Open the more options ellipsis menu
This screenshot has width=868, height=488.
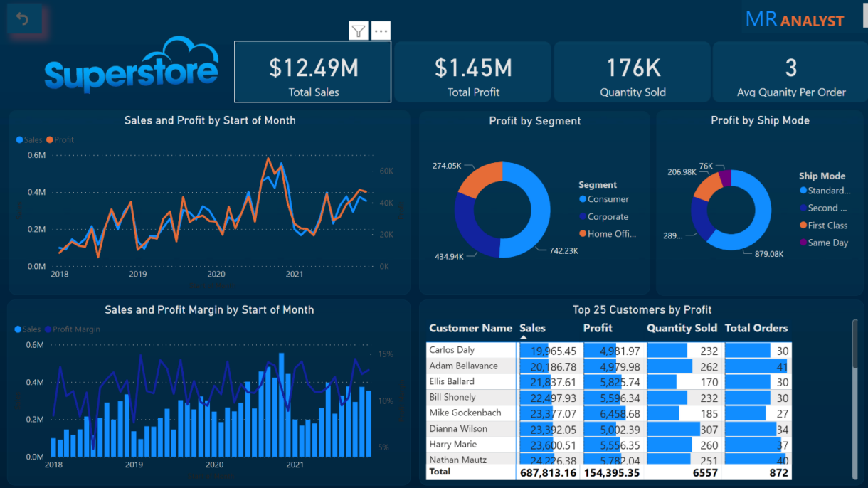381,31
